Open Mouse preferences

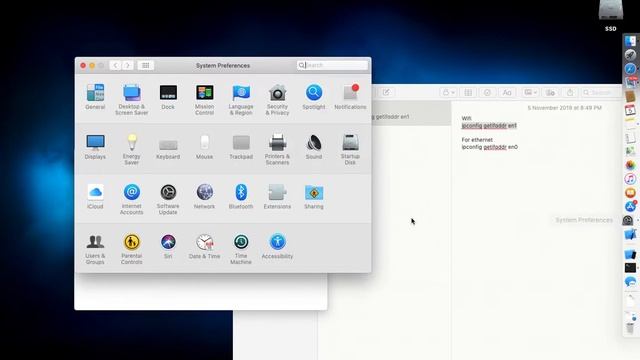click(204, 147)
